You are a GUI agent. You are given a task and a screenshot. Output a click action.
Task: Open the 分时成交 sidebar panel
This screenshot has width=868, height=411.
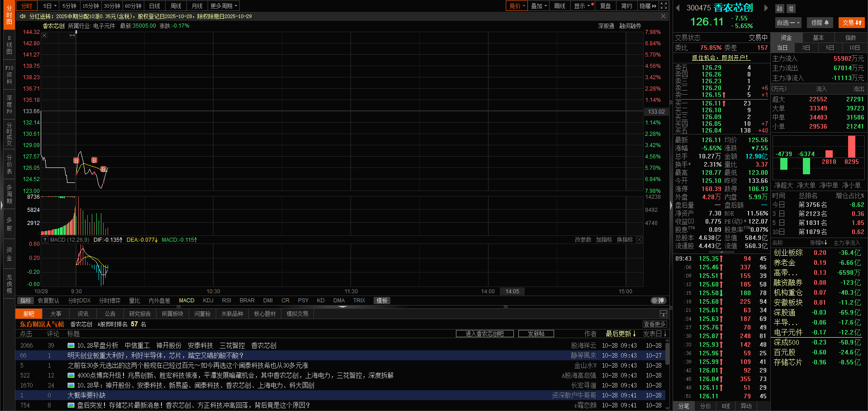point(9,134)
